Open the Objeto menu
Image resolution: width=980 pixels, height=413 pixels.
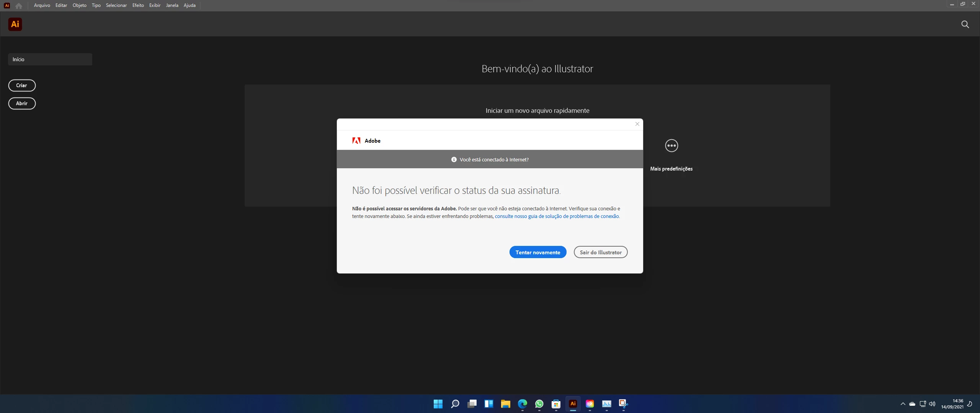click(x=79, y=5)
